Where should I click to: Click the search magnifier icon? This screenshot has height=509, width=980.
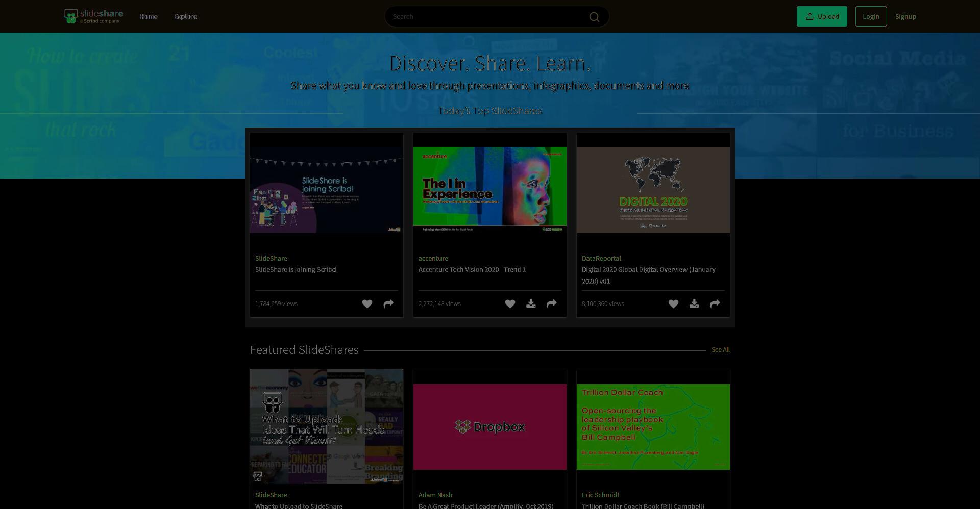[594, 17]
